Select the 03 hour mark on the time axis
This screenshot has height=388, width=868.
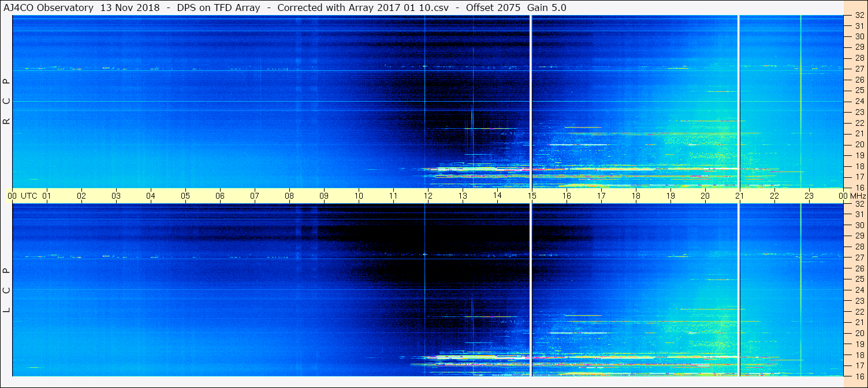tap(116, 196)
